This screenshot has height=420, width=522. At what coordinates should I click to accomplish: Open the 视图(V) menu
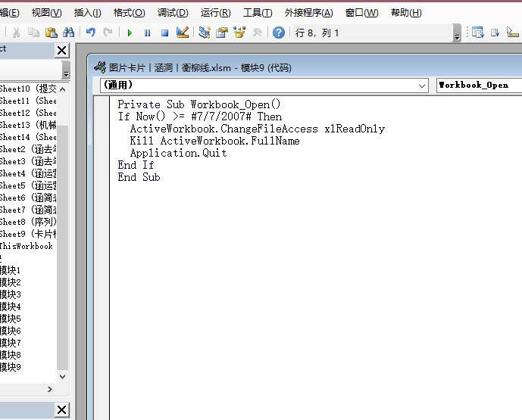pos(47,13)
